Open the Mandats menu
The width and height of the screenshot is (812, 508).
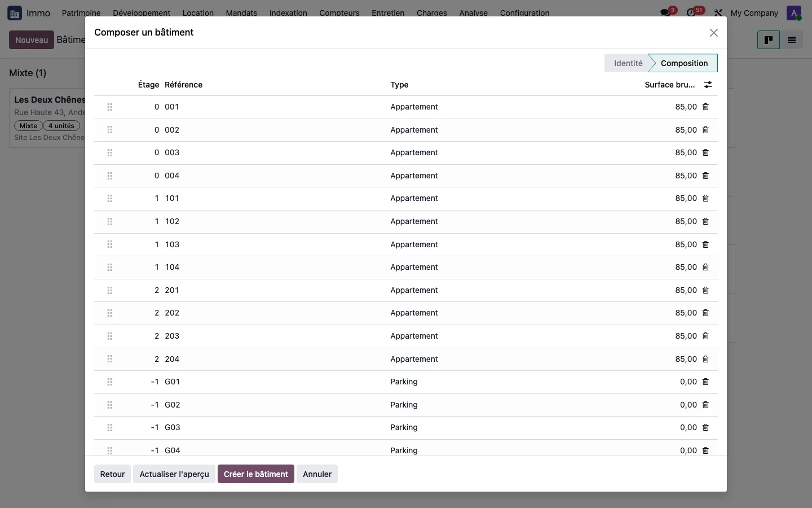[x=241, y=13]
